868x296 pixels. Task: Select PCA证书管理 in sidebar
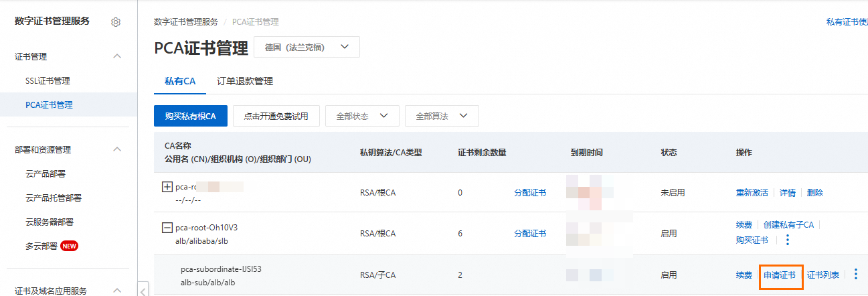coord(49,104)
